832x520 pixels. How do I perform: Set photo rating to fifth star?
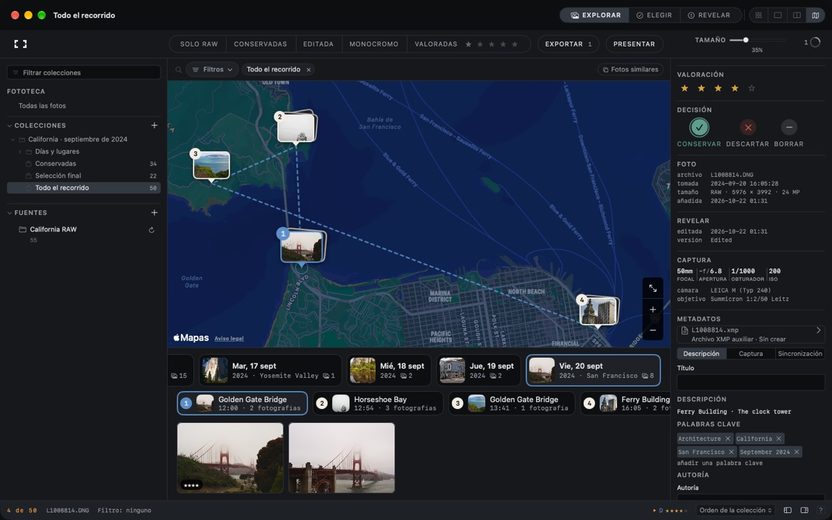point(751,88)
